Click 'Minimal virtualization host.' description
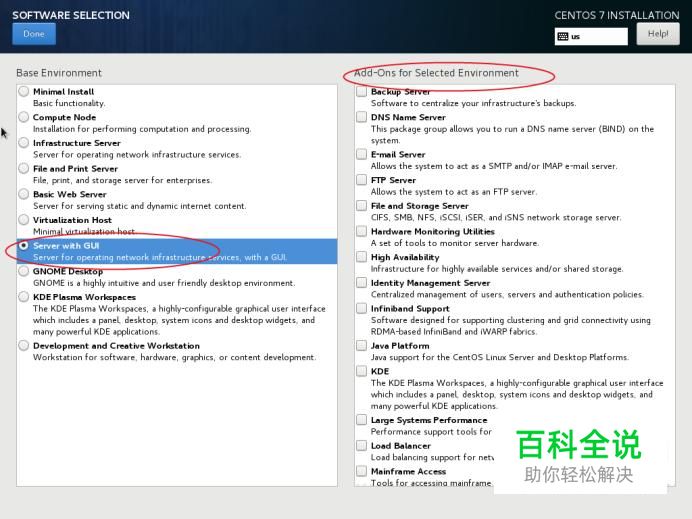The height and width of the screenshot is (519, 692). coord(84,231)
